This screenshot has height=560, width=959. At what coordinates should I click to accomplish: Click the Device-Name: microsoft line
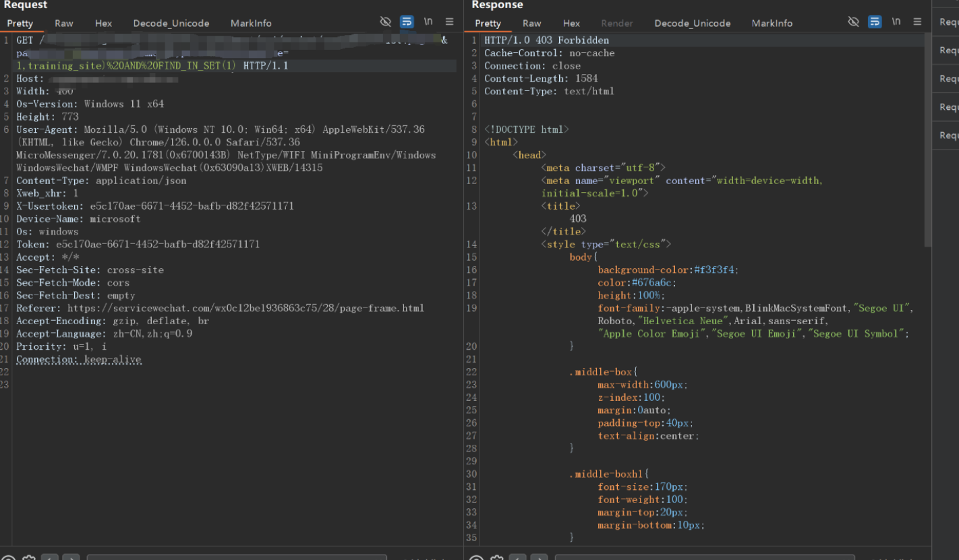click(x=78, y=219)
